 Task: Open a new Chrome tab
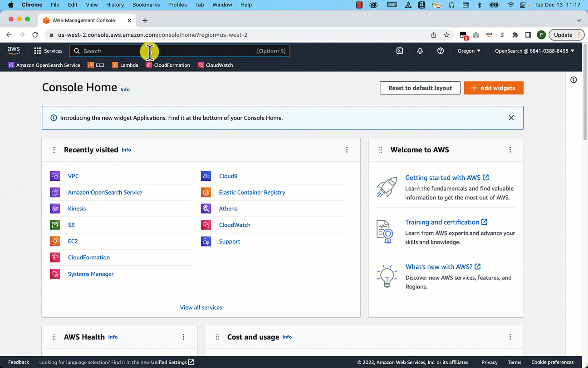[x=145, y=20]
